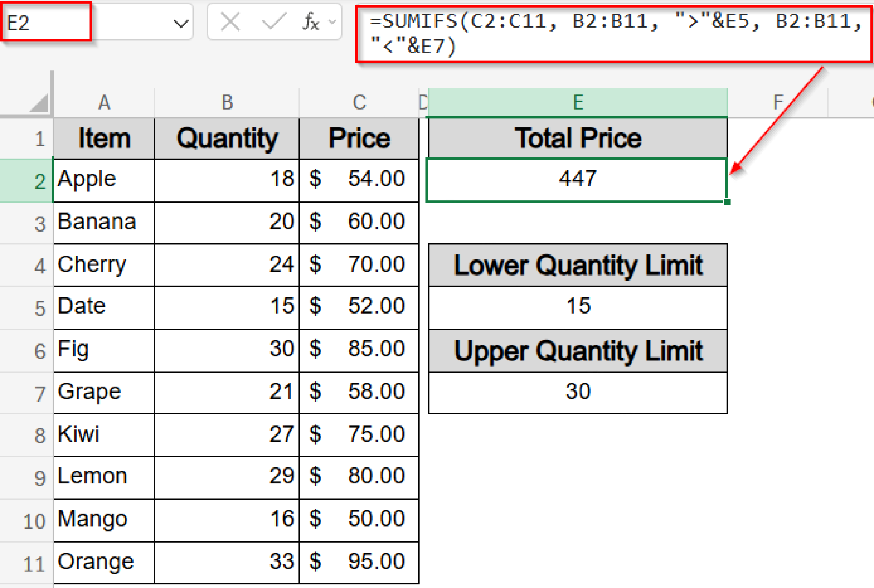Select Orange's quantity cell showing 33
Image resolution: width=874 pixels, height=588 pixels.
[x=227, y=561]
